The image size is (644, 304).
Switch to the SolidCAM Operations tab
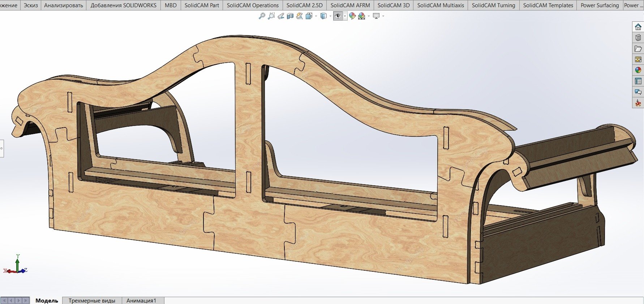point(253,5)
